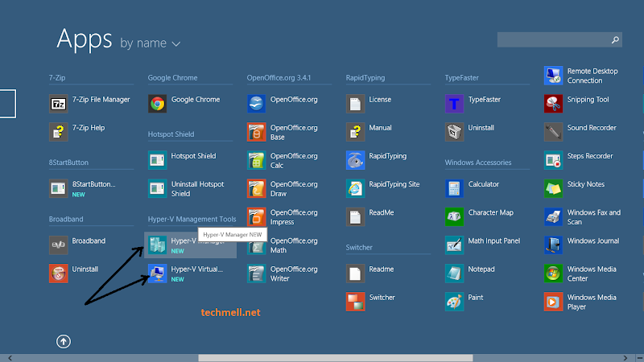This screenshot has width=644, height=362.
Task: Click the Uninstall Hotspot Shield icon
Action: coord(157,189)
